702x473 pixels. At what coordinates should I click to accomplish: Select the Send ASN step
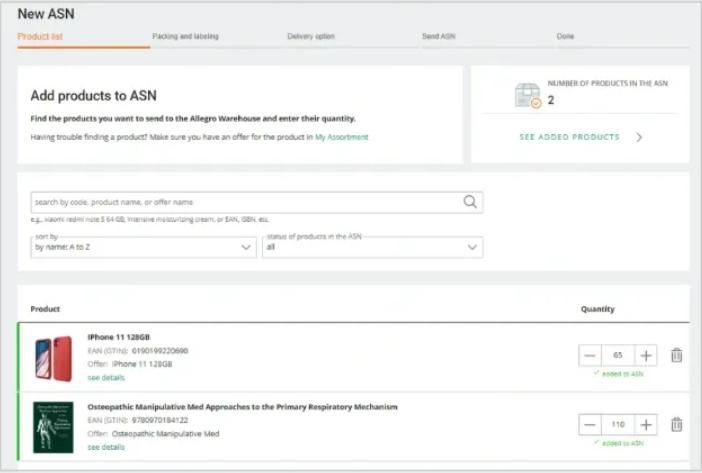439,37
